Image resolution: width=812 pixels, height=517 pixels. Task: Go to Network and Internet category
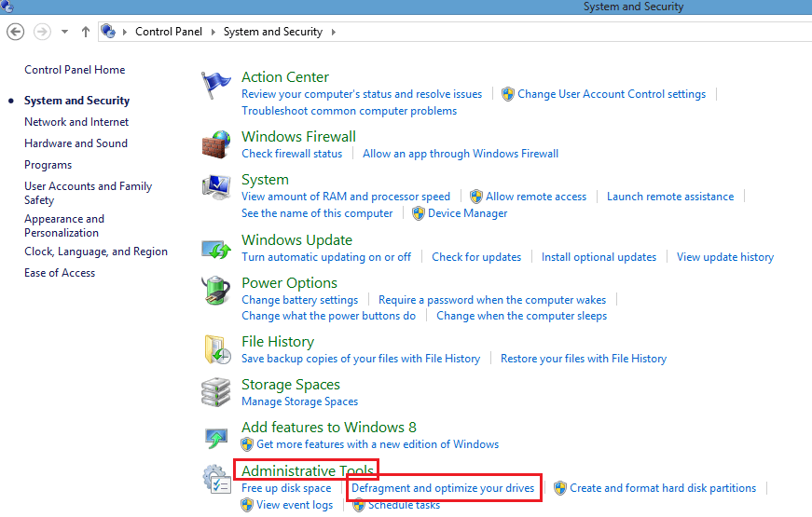[76, 122]
